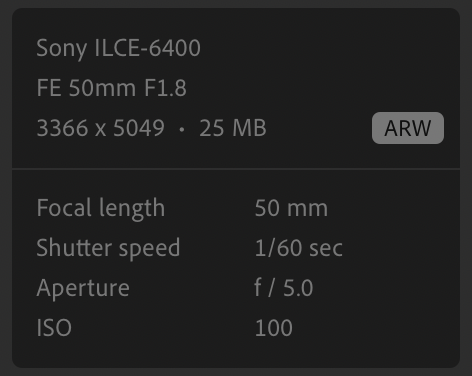
Task: Click the word sec after 1/60
Action: (326, 249)
